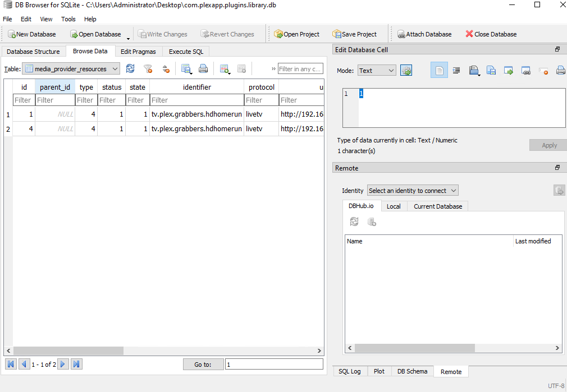Click the push database icon in the DBHub.io tab
Viewport: 567px width, 392px height.
tap(372, 222)
